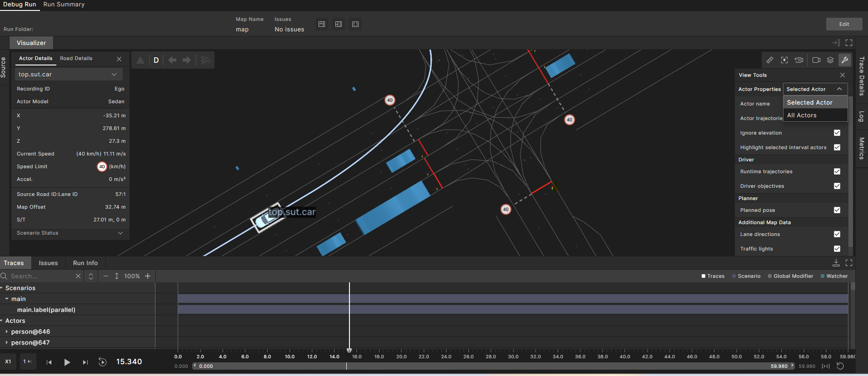
Task: Click the focus-on-actor target icon
Action: [x=784, y=60]
